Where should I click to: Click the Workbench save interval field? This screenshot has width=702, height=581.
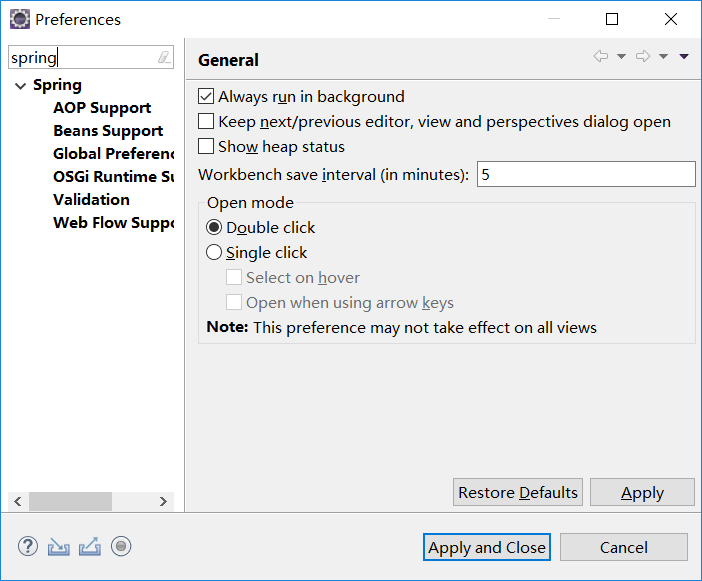586,174
